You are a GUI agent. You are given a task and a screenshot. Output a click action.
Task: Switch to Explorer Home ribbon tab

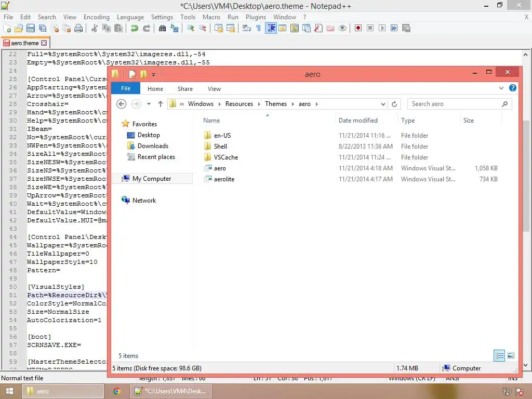click(155, 89)
